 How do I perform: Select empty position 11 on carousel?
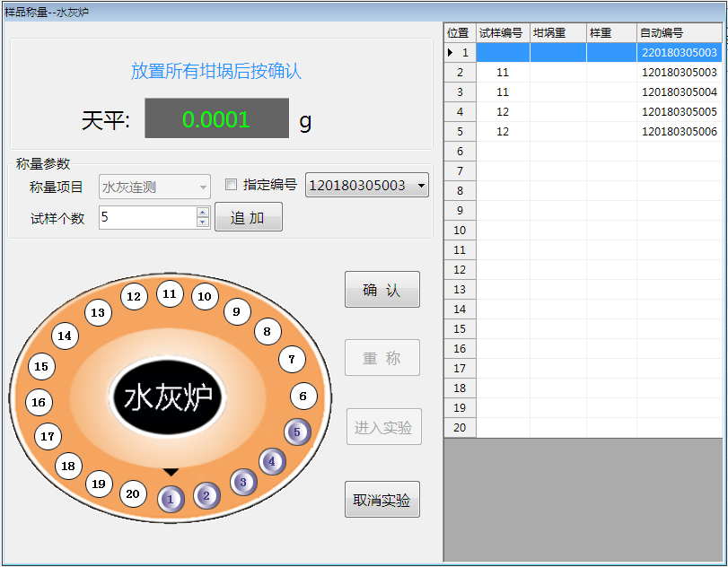coord(169,293)
